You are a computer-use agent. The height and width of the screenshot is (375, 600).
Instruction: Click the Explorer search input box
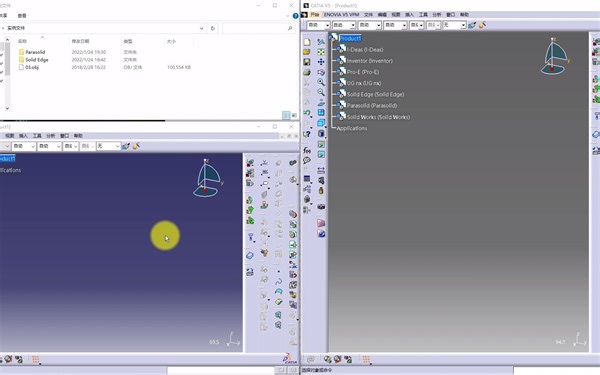[x=259, y=28]
